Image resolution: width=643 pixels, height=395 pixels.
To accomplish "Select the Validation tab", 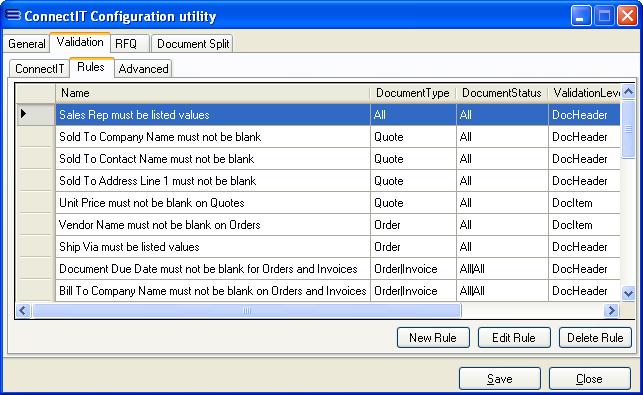I will [x=80, y=42].
